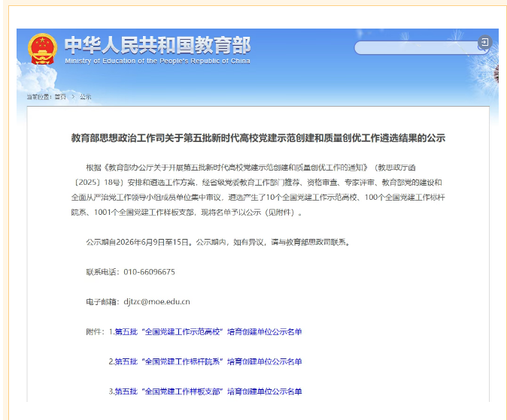Open attachment 2 全国党建工作标杆院系 list
Image resolution: width=507 pixels, height=420 pixels.
208,361
